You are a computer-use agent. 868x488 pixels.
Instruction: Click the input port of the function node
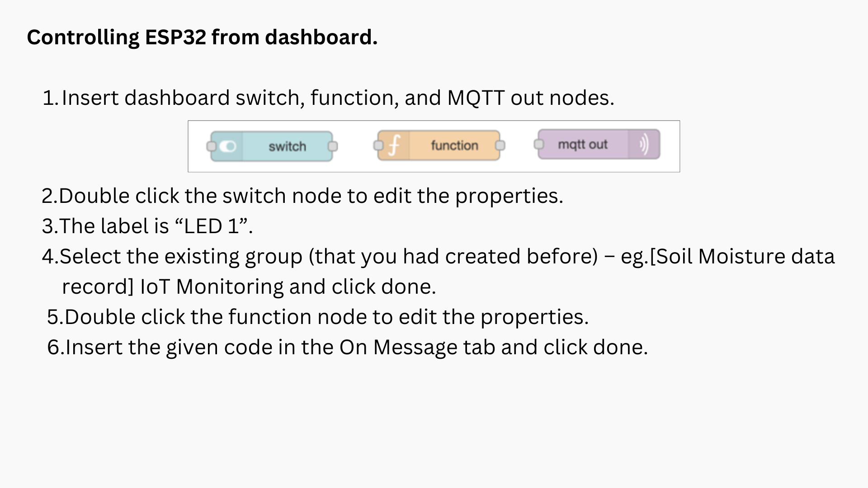[x=379, y=145]
